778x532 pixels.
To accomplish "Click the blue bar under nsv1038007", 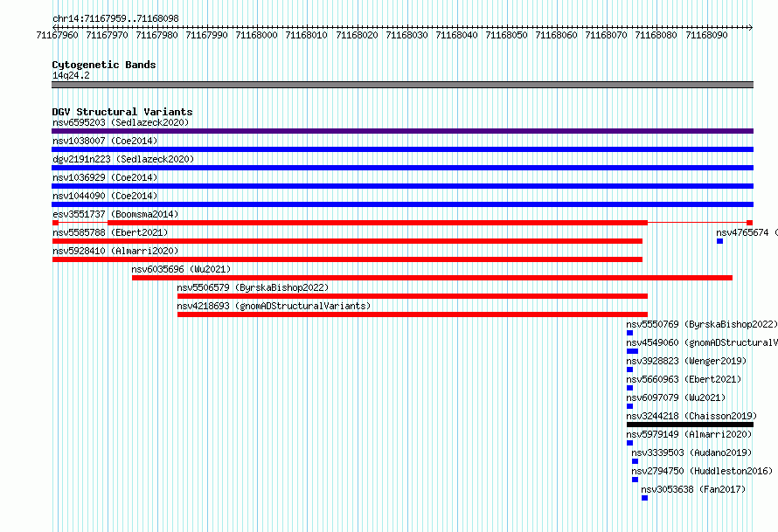I will pos(402,149).
